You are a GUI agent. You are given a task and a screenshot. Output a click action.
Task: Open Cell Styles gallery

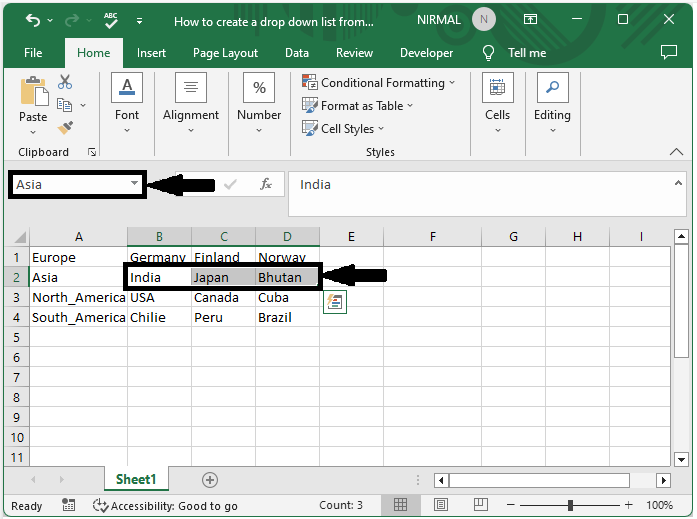[343, 129]
